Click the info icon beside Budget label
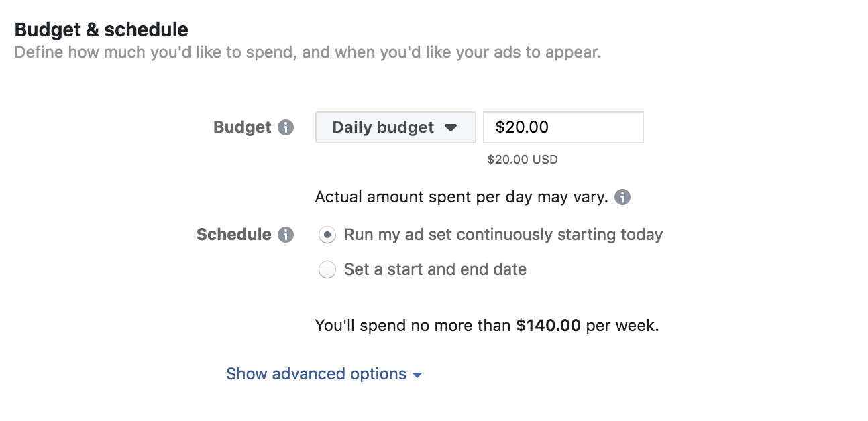868x421 pixels. click(x=286, y=127)
